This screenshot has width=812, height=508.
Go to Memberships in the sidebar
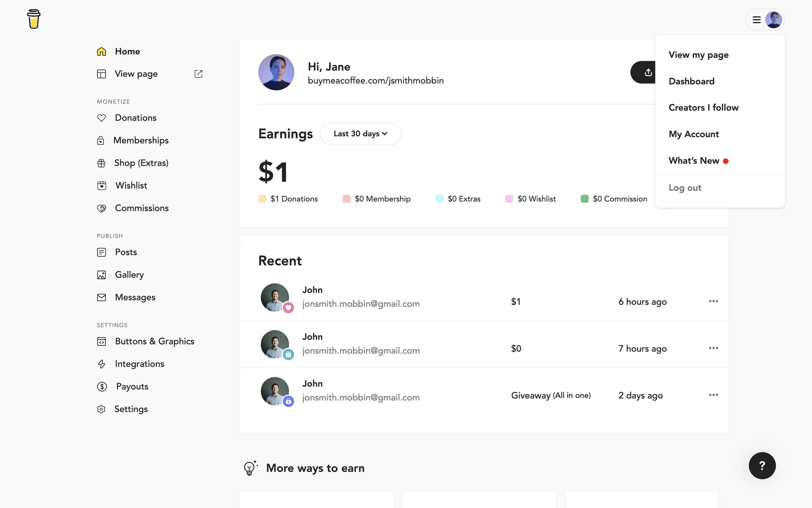[x=141, y=141]
